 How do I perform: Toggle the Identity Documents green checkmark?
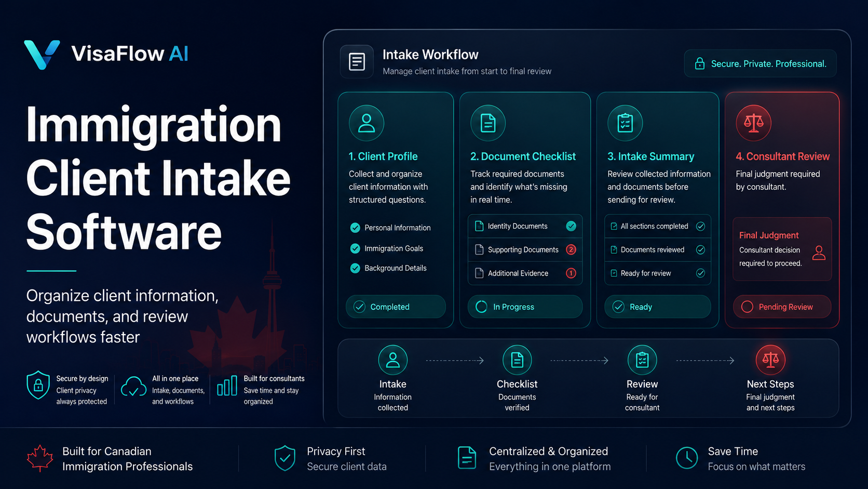click(x=571, y=226)
